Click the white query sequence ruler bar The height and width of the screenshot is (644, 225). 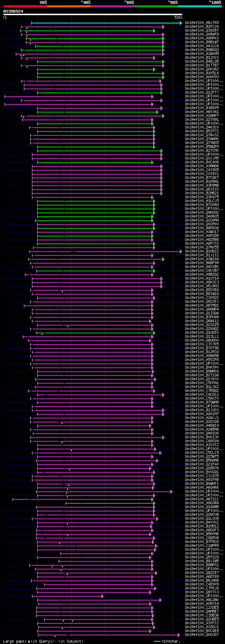coord(93,15)
